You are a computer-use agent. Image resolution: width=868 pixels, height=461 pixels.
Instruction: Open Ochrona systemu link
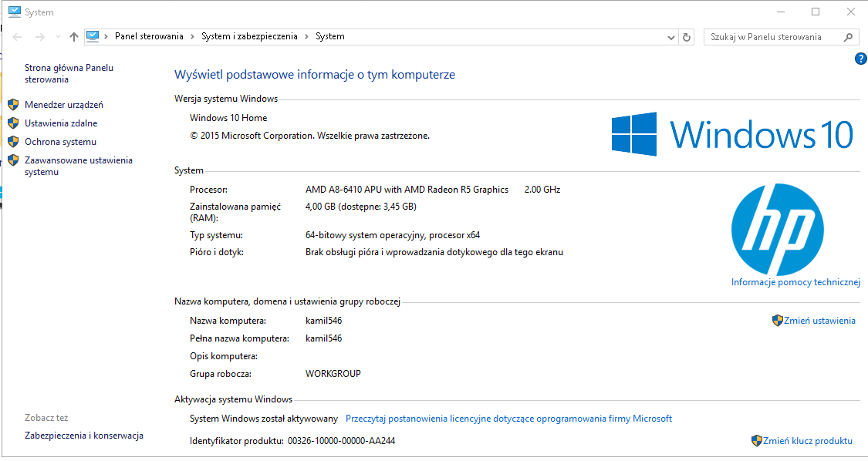pyautogui.click(x=60, y=142)
